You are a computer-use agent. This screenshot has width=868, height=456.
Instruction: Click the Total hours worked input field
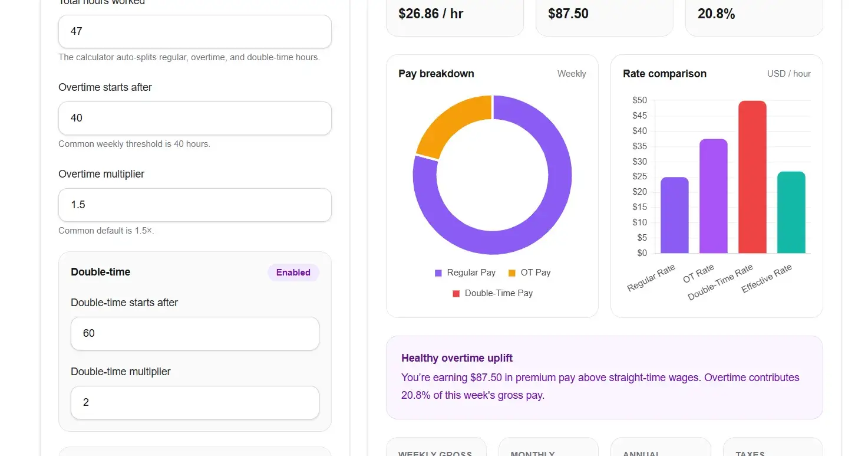point(194,31)
